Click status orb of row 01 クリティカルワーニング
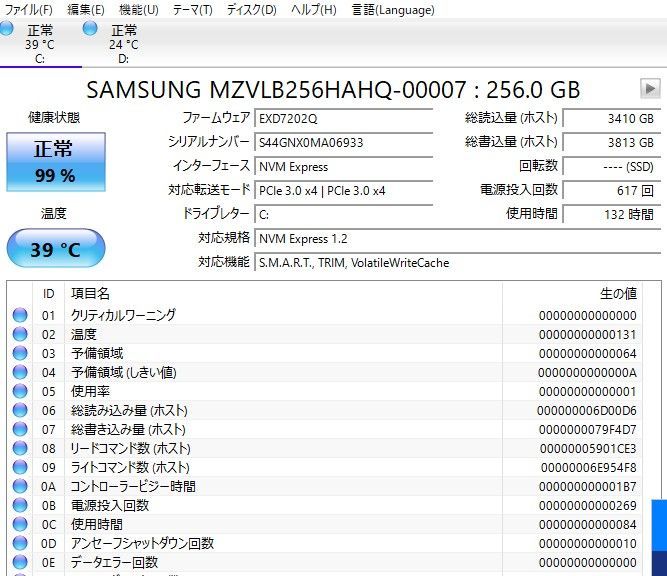Screen dimensions: 667x576 (20, 315)
